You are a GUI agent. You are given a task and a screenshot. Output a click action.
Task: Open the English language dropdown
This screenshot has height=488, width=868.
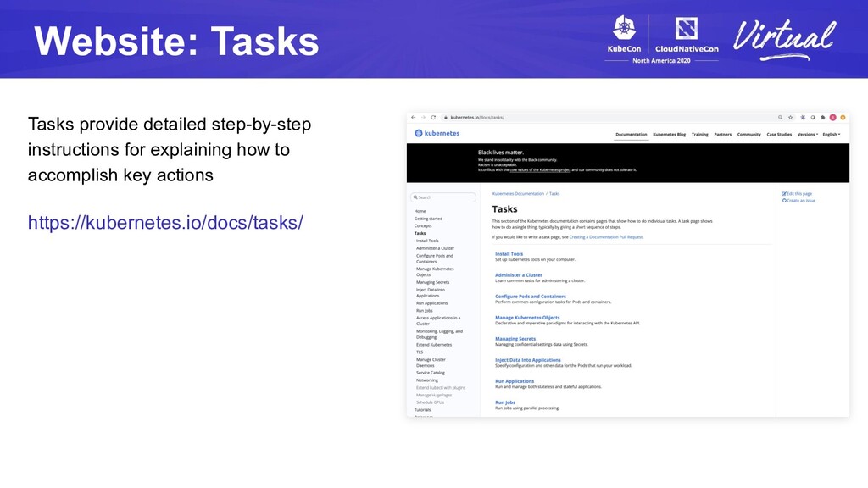coord(831,135)
